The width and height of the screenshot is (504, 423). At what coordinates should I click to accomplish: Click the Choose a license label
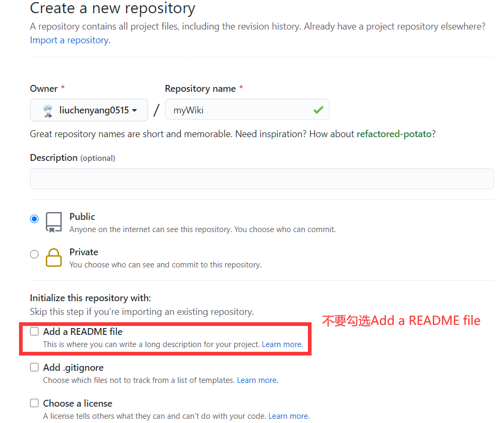point(78,403)
